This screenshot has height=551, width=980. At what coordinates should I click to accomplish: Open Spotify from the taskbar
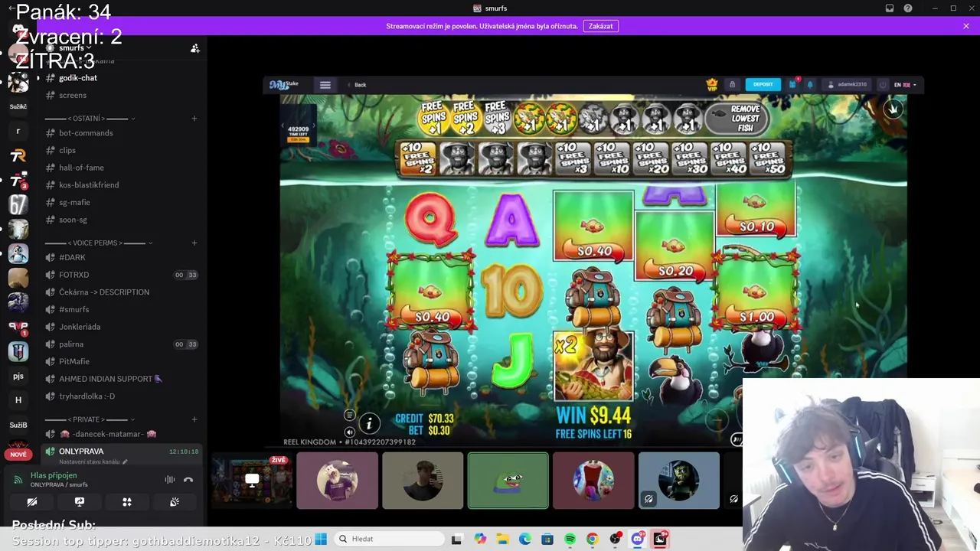pos(570,540)
